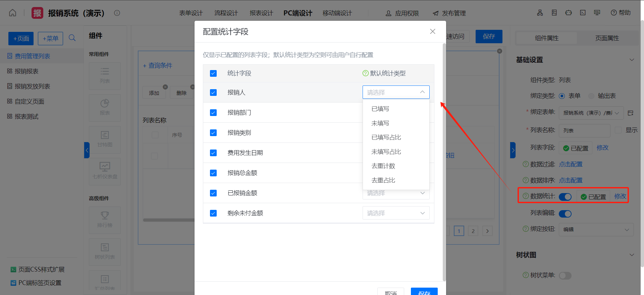The width and height of the screenshot is (644, 295).
Task: Click the edit form icon beside 绑定表单
Action: 631,113
